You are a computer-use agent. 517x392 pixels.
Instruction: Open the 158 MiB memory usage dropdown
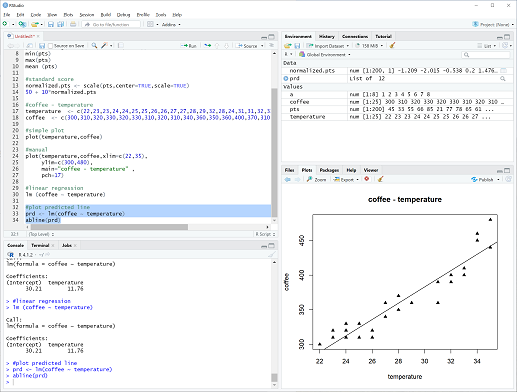(369, 46)
